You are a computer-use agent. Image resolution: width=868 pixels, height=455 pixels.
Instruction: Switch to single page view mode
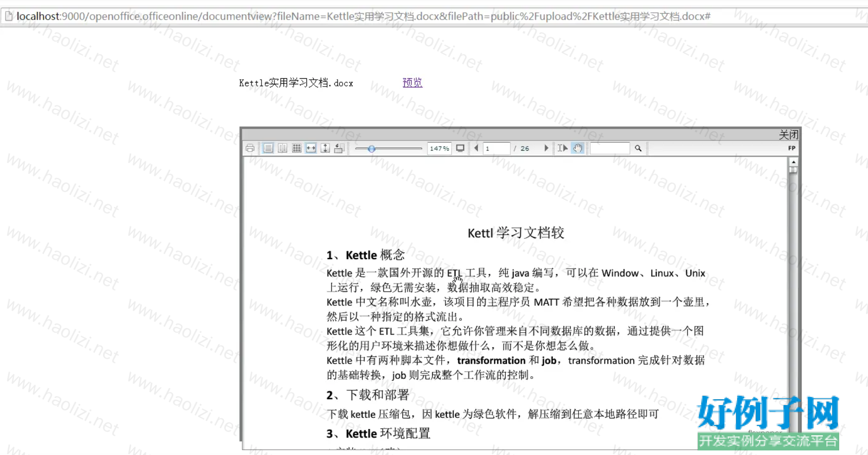[x=268, y=148]
